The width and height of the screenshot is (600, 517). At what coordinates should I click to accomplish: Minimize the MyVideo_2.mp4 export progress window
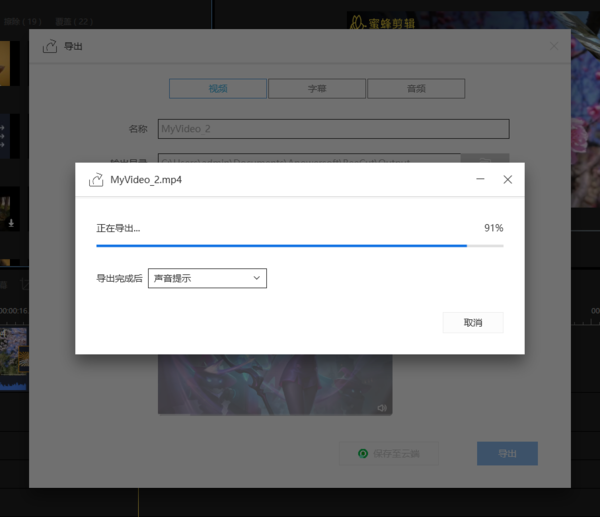(481, 180)
